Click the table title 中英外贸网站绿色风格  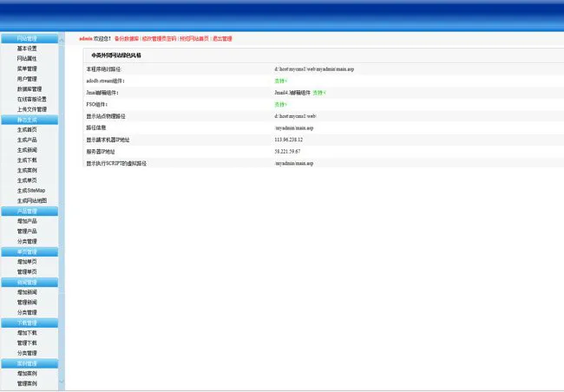(x=116, y=56)
